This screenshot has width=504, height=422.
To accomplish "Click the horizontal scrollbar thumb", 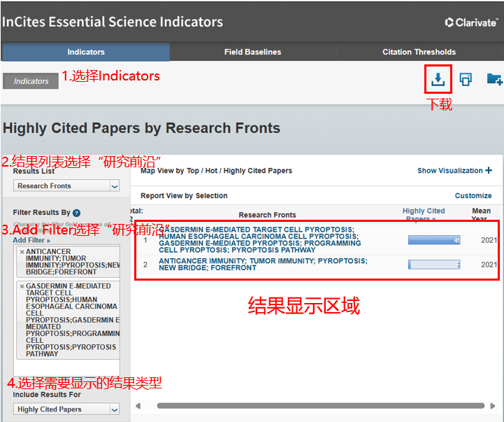I will [x=320, y=406].
